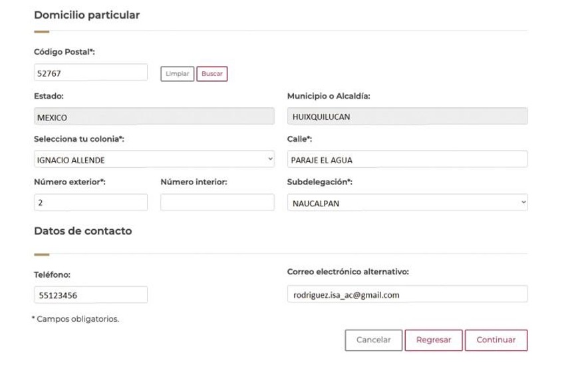Click the colonia dropdown chevron arrow
588x365 pixels.
(270, 159)
